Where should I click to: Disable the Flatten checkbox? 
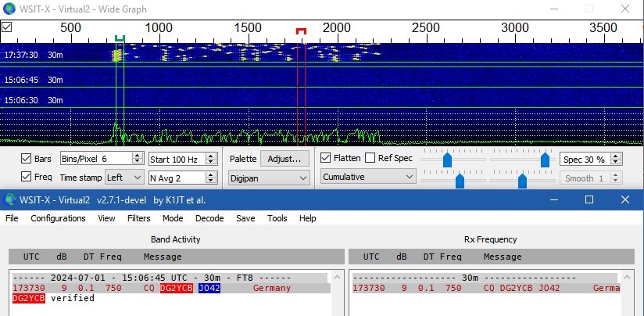click(x=326, y=158)
